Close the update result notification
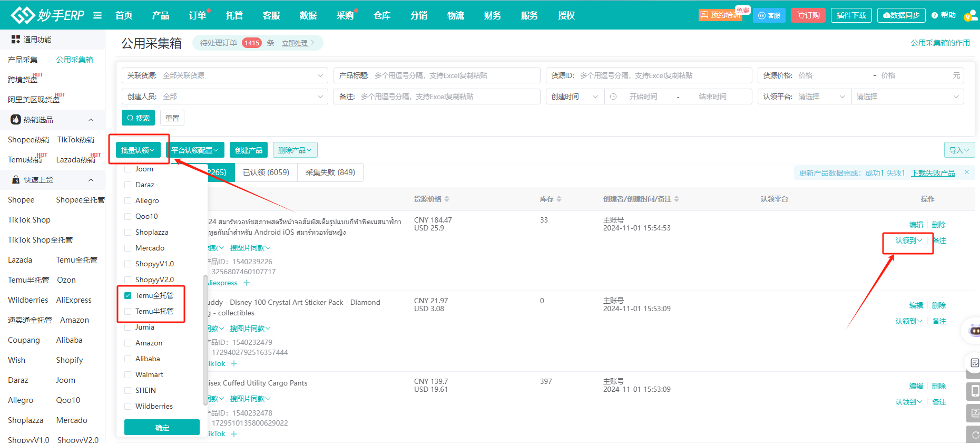 point(967,172)
